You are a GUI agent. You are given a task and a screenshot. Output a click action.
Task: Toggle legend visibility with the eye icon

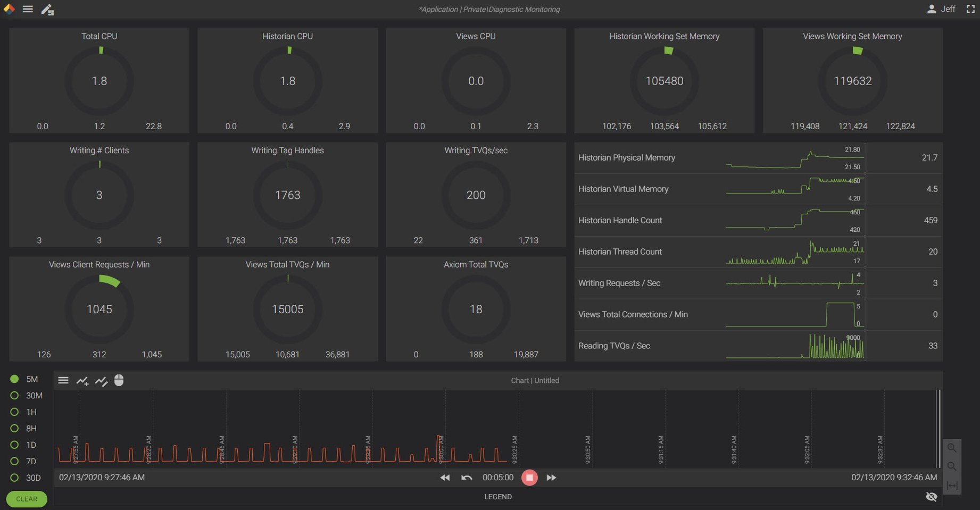click(x=931, y=496)
